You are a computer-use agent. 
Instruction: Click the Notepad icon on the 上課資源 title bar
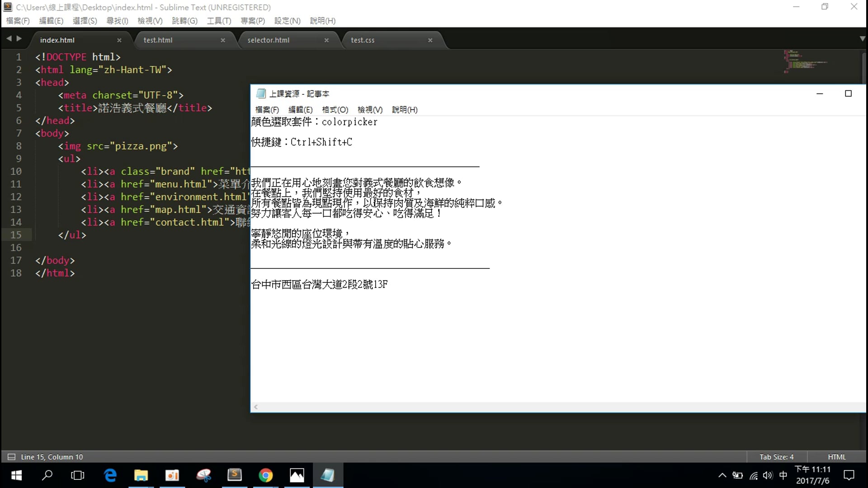click(x=261, y=94)
